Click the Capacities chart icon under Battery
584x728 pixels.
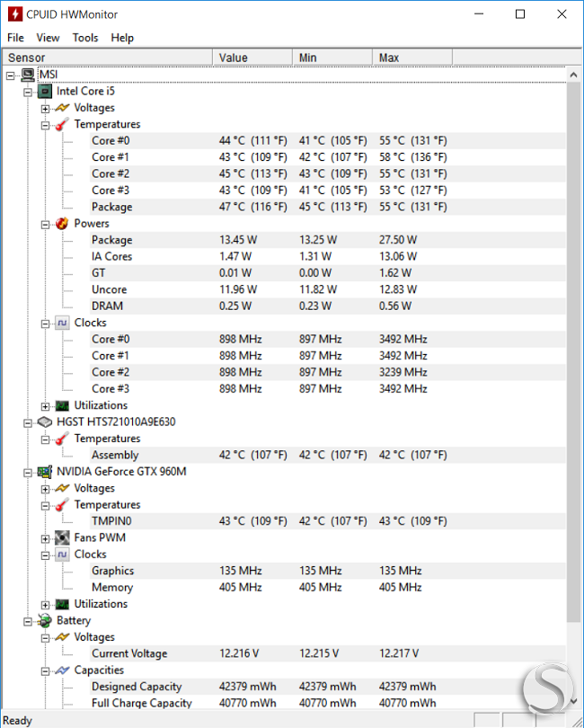coord(62,670)
